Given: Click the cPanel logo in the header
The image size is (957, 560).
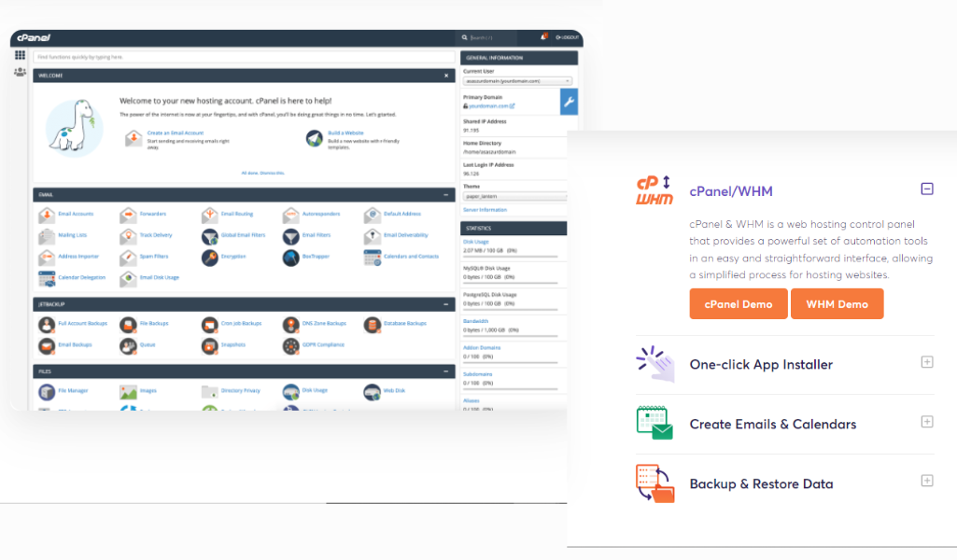Looking at the screenshot, I should [x=34, y=38].
